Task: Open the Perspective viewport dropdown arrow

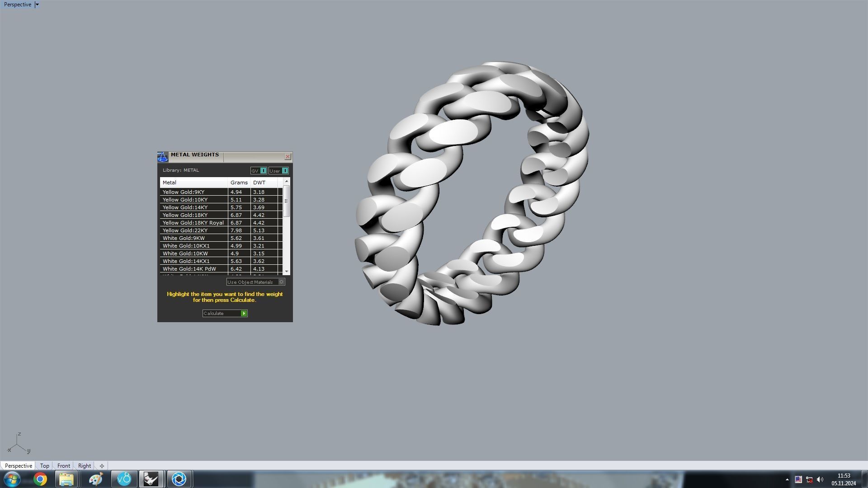Action: (x=37, y=5)
